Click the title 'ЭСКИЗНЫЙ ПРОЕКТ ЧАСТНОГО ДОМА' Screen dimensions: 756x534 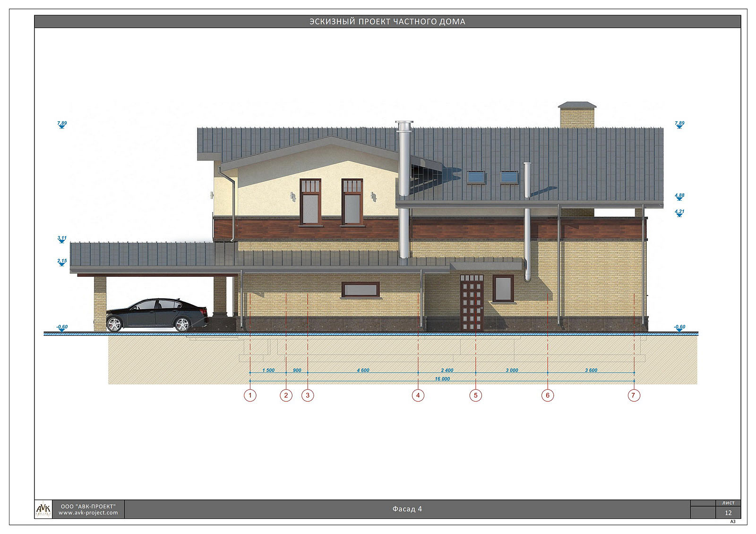tap(387, 22)
